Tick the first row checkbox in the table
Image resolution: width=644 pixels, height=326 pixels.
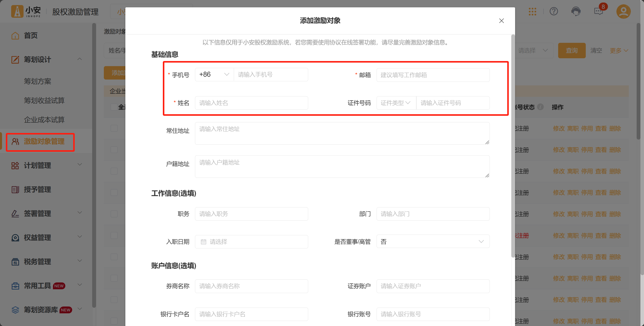click(x=114, y=128)
